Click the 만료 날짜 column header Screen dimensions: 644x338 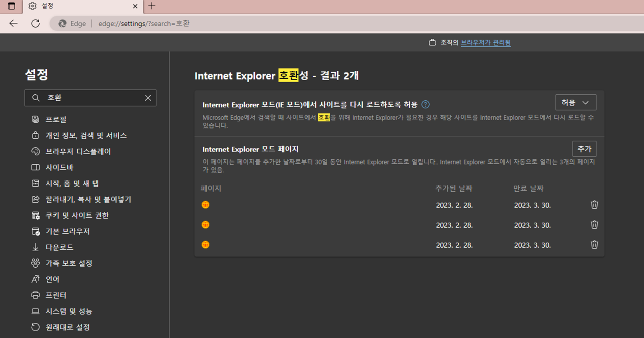(x=528, y=188)
